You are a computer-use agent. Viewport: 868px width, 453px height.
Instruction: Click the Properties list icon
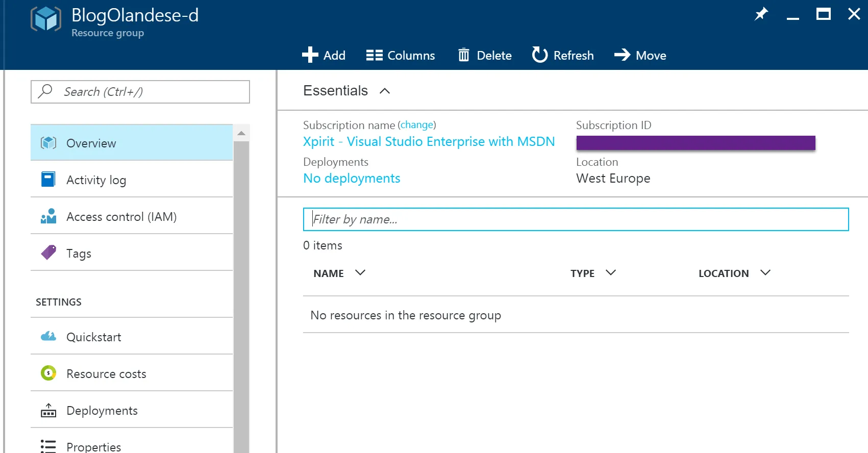pyautogui.click(x=48, y=446)
